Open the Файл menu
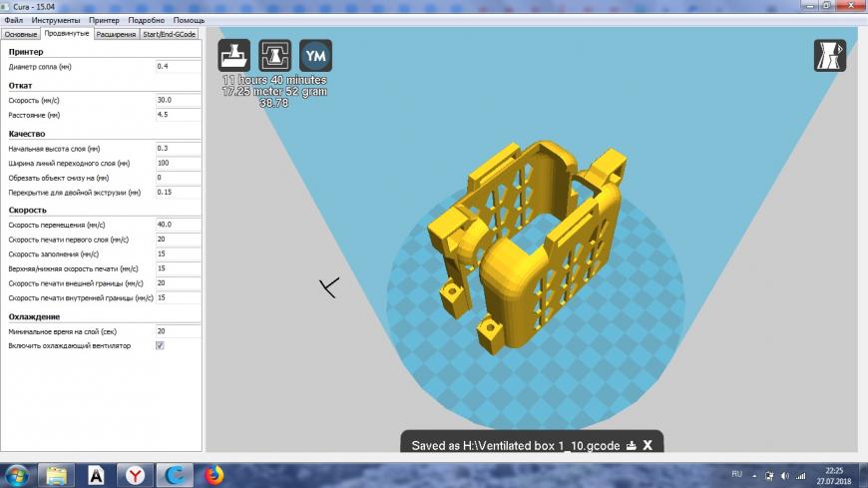 [13, 20]
